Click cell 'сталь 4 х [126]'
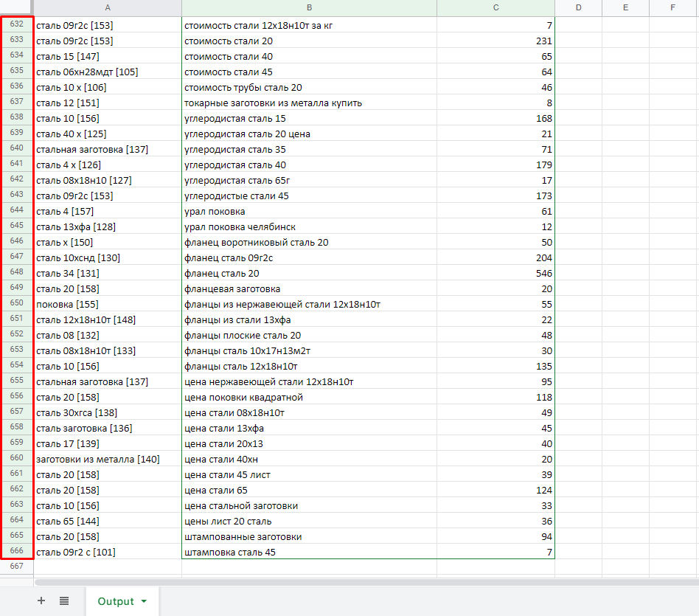 tap(108, 165)
